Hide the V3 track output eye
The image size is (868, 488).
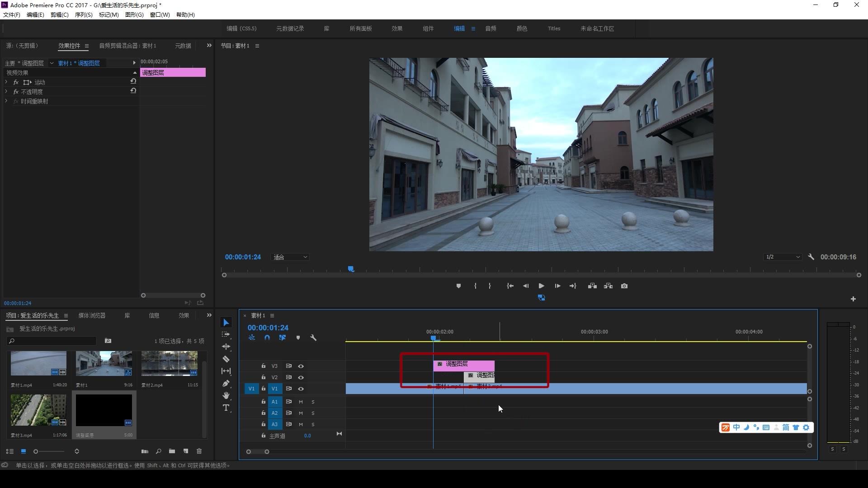[x=301, y=366]
